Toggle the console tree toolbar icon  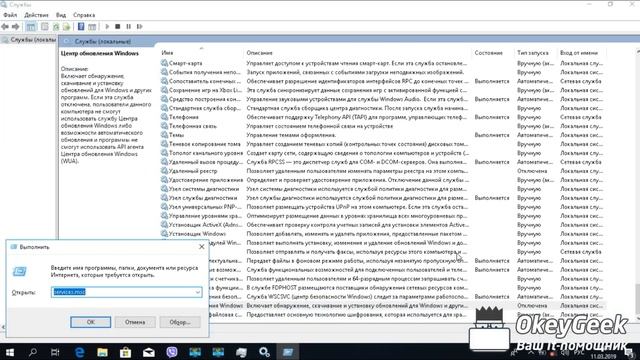[31, 27]
